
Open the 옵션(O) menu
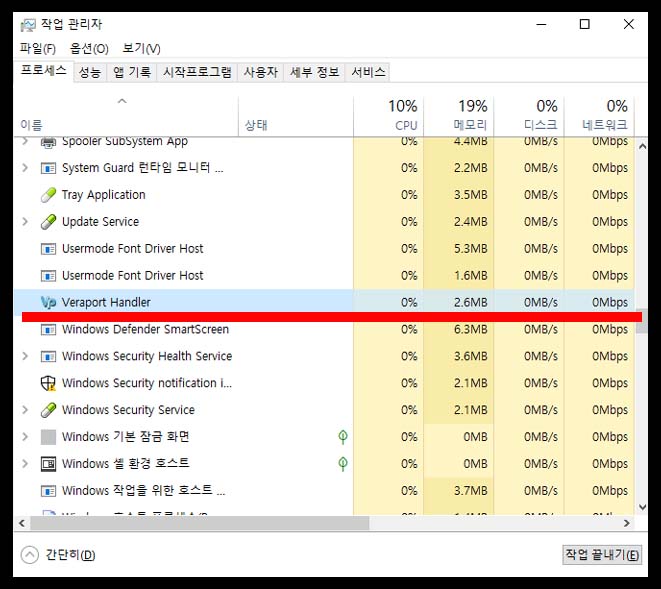click(x=89, y=48)
